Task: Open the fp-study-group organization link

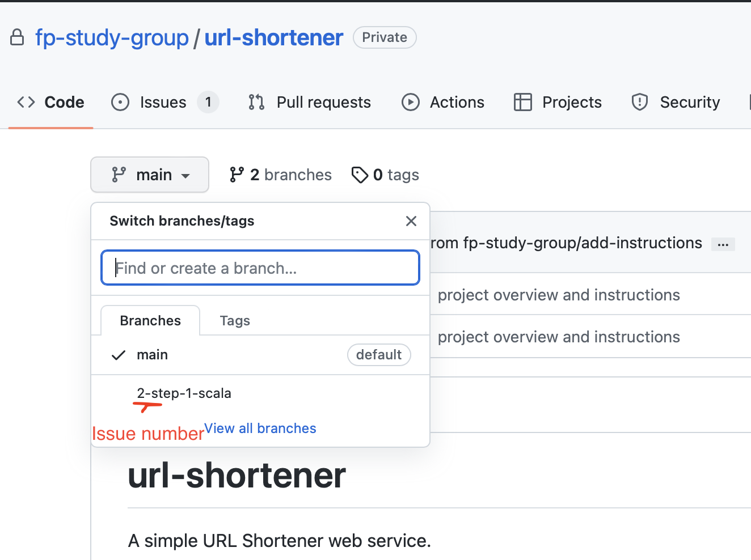Action: 112,38
